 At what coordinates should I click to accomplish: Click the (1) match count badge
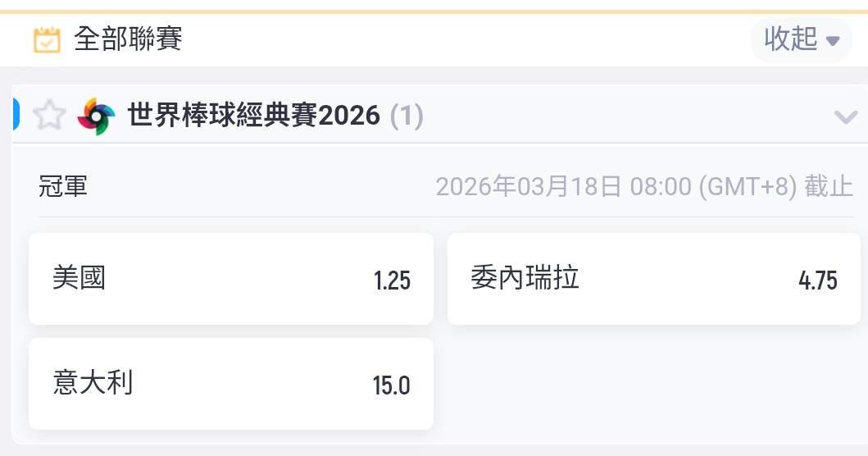click(x=407, y=116)
